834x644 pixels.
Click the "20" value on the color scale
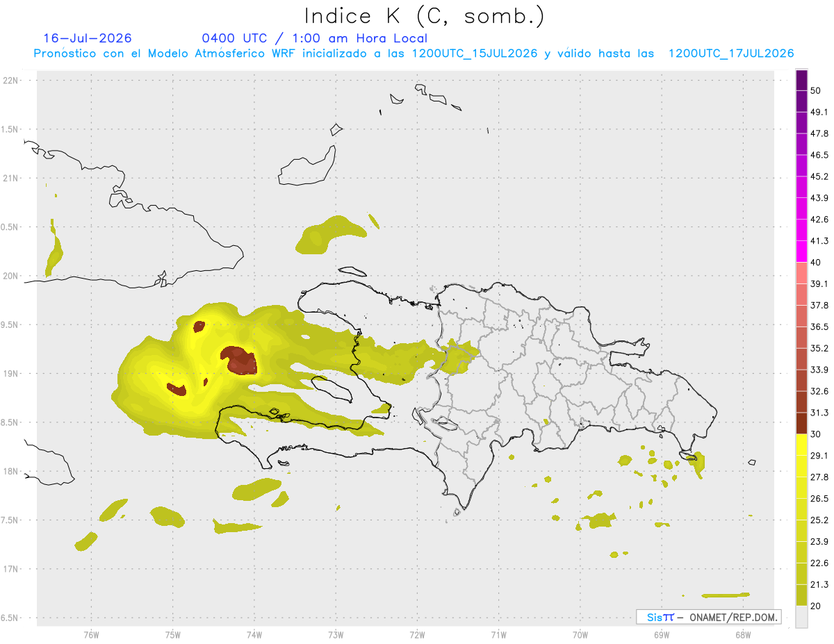817,606
